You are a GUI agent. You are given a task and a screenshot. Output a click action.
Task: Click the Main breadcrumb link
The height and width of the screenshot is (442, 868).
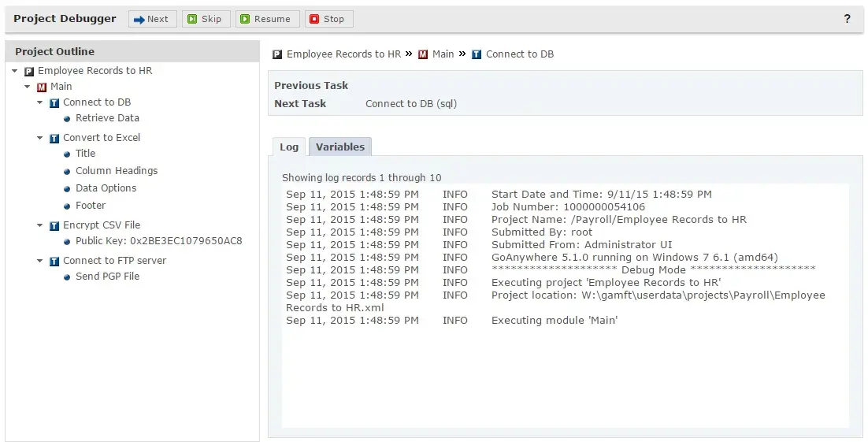[443, 54]
